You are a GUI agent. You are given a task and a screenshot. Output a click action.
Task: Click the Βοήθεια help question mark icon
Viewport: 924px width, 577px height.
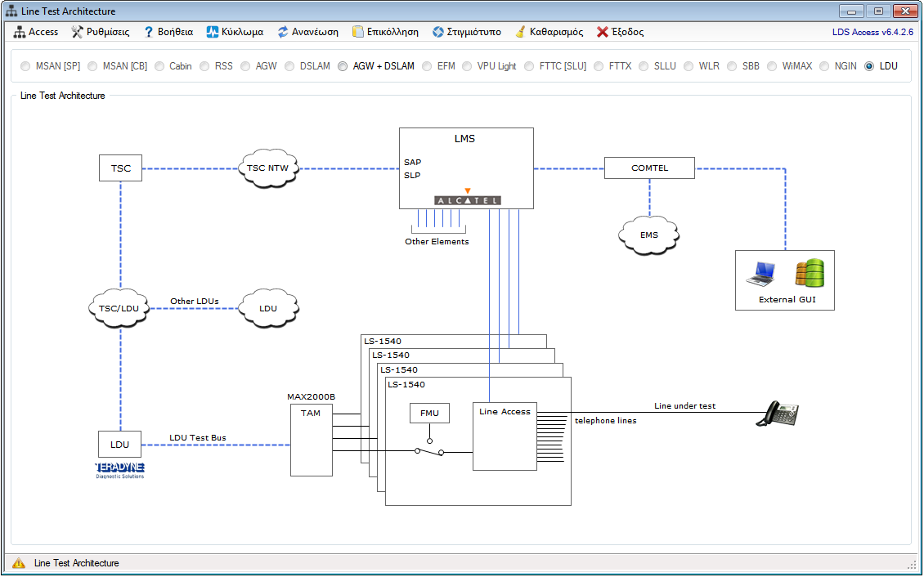(x=149, y=32)
